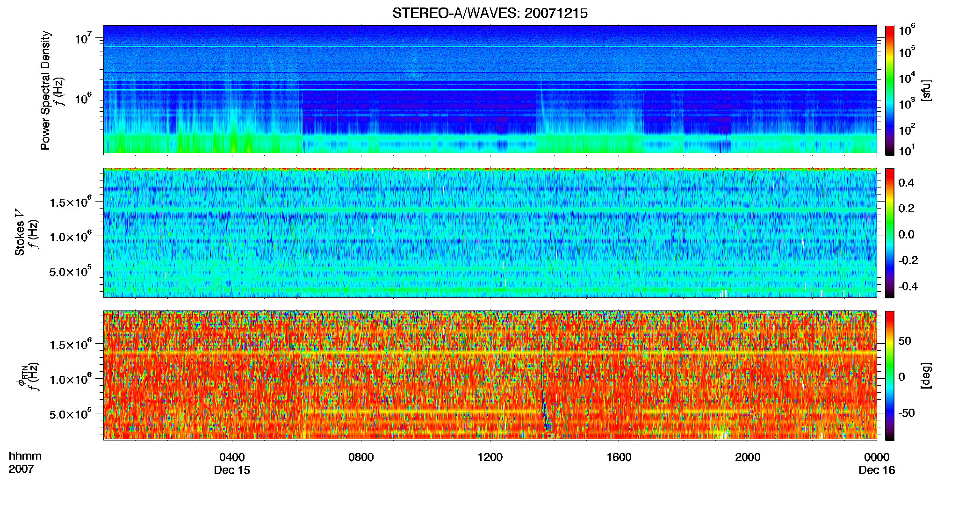Click the 1.0×10^6 tick on φRTN panel
The width and height of the screenshot is (980, 505).
(x=70, y=379)
